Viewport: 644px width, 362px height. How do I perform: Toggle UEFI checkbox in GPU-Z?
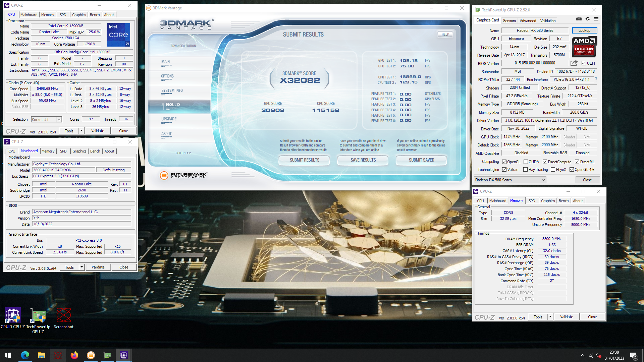pos(584,63)
